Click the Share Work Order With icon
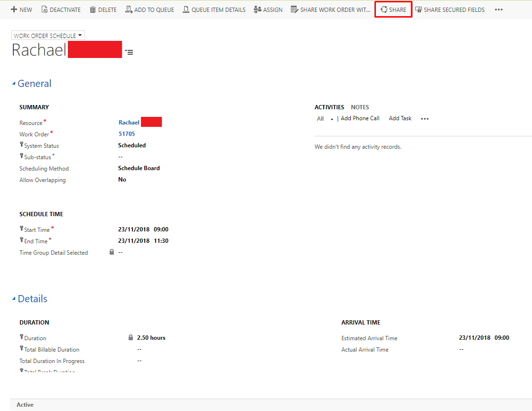The height and width of the screenshot is (411, 532). tap(295, 10)
